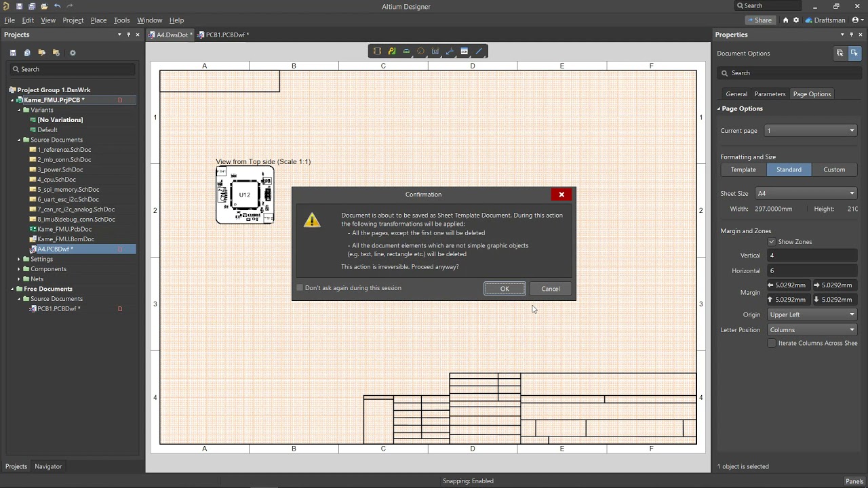Select Kame_FMU.PcbDoc in the project tree

point(64,229)
